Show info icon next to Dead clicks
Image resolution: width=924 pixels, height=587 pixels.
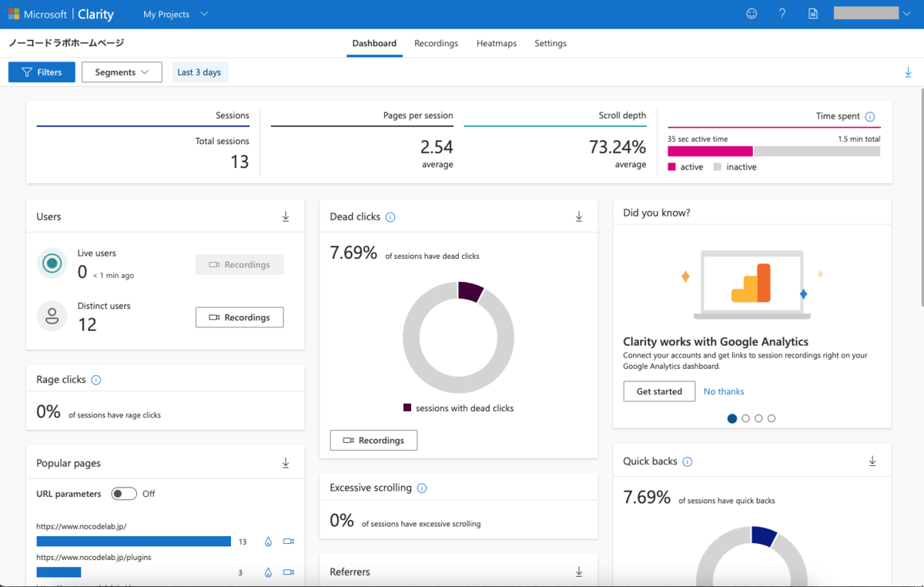point(390,217)
